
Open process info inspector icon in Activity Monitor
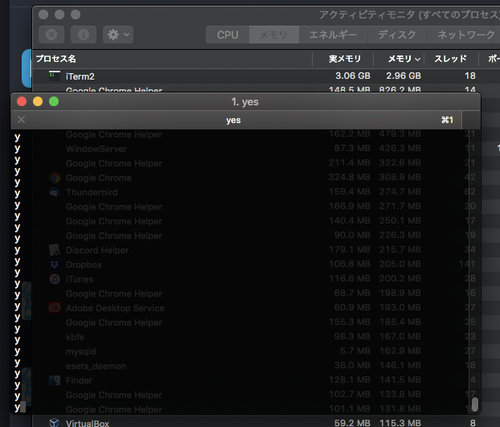(83, 35)
